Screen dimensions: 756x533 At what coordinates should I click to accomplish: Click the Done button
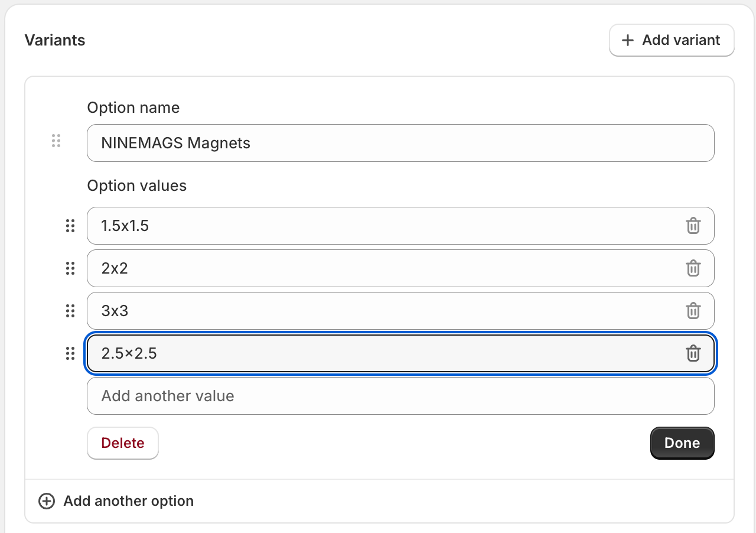(x=682, y=443)
